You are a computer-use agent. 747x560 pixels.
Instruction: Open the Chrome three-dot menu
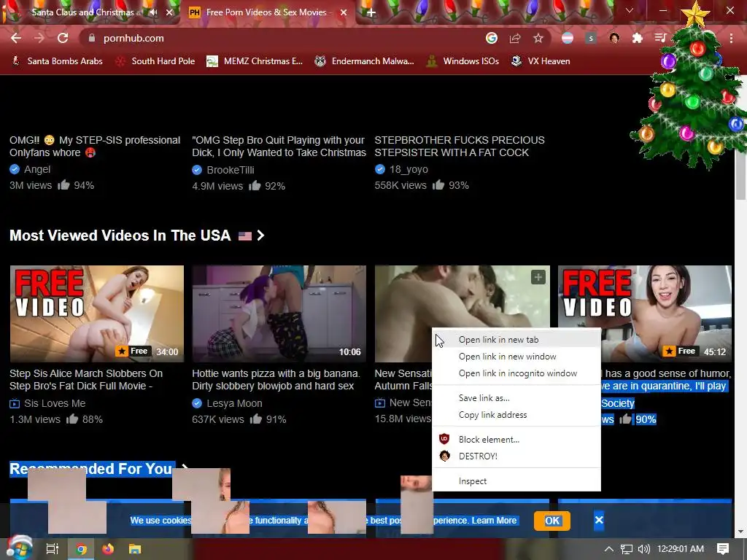(x=731, y=38)
